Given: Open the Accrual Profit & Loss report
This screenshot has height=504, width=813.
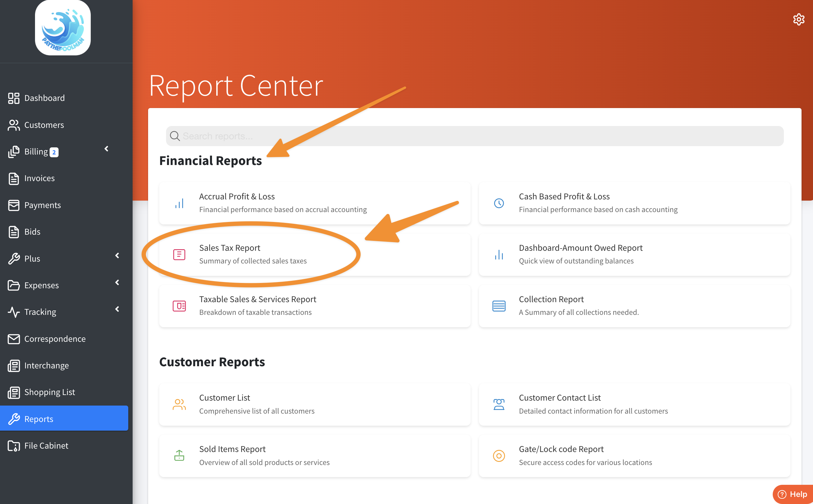Looking at the screenshot, I should 314,203.
